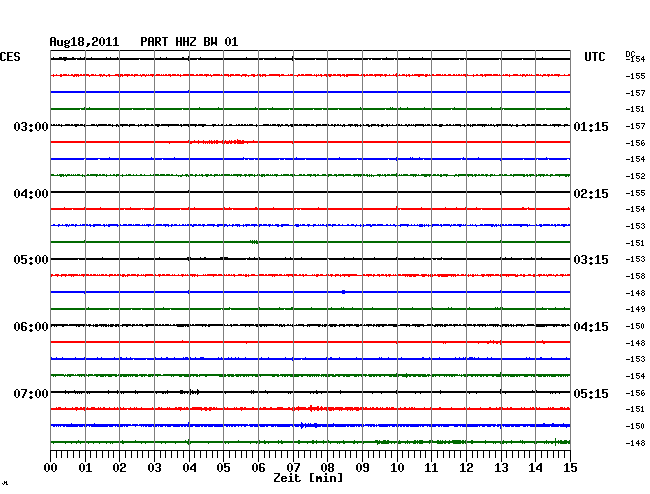The image size is (650, 494).
Task: Click the 15 minute tick label
Action: (x=569, y=467)
